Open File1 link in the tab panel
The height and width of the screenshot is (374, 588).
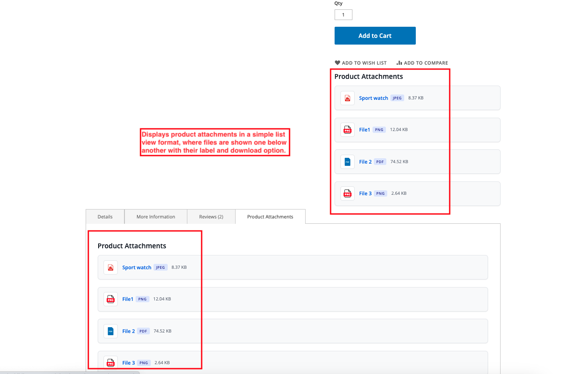[x=128, y=299]
